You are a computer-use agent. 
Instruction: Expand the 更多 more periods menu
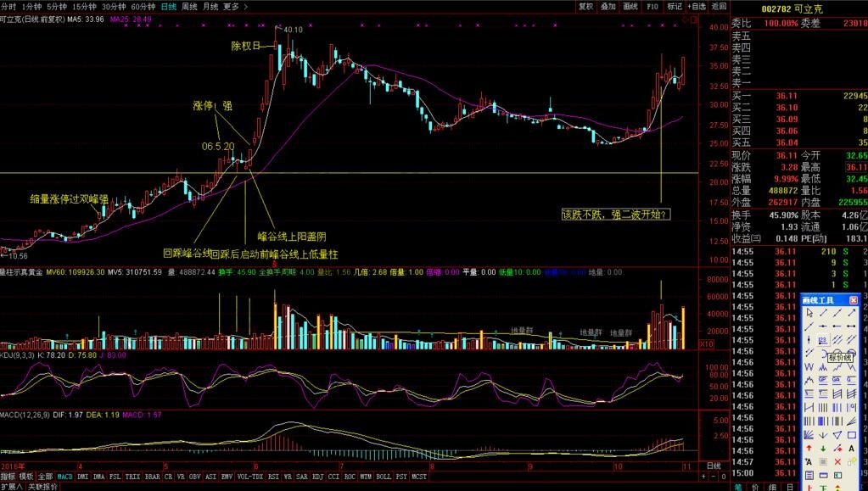coord(235,7)
